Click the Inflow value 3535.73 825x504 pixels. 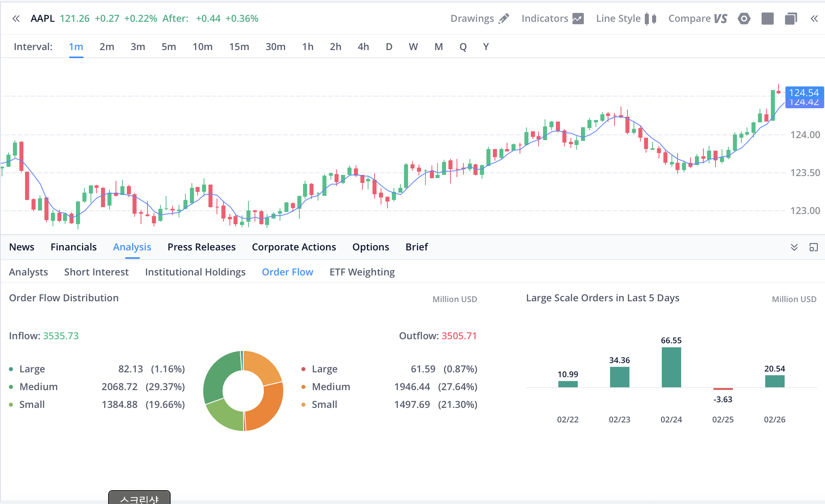pyautogui.click(x=61, y=336)
